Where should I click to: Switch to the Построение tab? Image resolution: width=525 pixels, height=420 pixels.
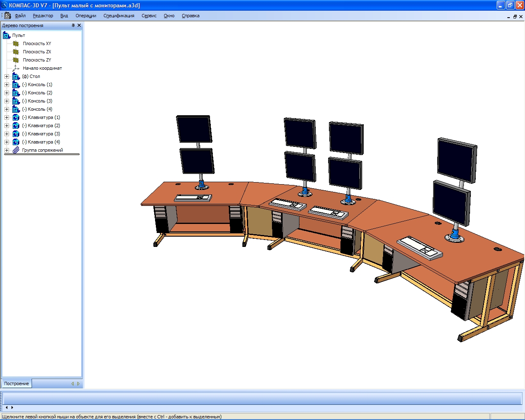(x=16, y=383)
